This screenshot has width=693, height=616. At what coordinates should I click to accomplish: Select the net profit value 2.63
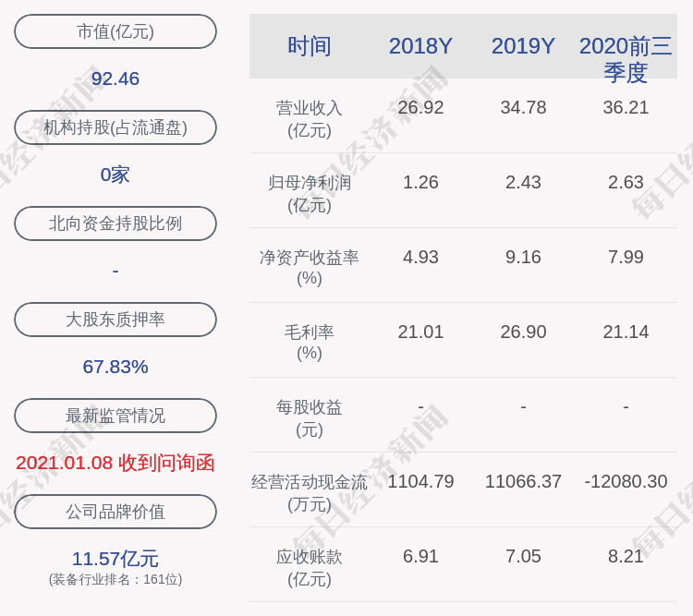pos(626,182)
